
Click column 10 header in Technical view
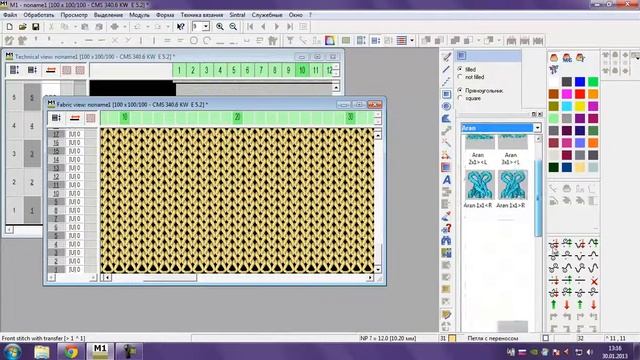[302, 70]
